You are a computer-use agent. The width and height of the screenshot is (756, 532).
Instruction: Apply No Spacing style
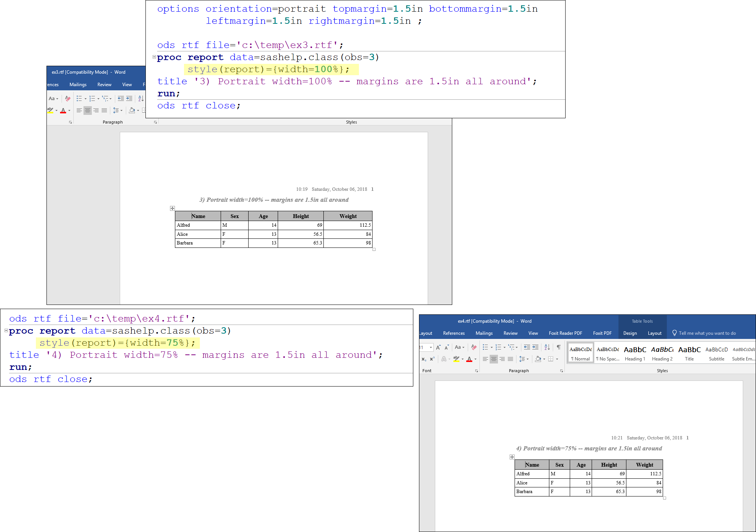[608, 353]
